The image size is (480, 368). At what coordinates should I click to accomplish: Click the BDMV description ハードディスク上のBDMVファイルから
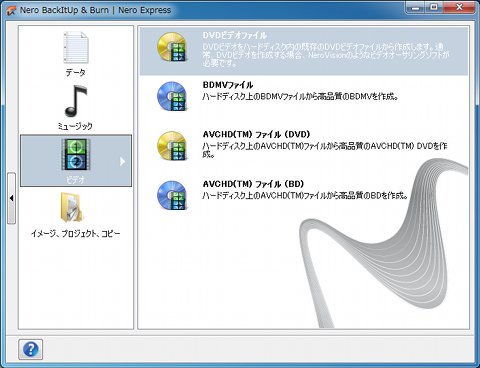point(300,97)
